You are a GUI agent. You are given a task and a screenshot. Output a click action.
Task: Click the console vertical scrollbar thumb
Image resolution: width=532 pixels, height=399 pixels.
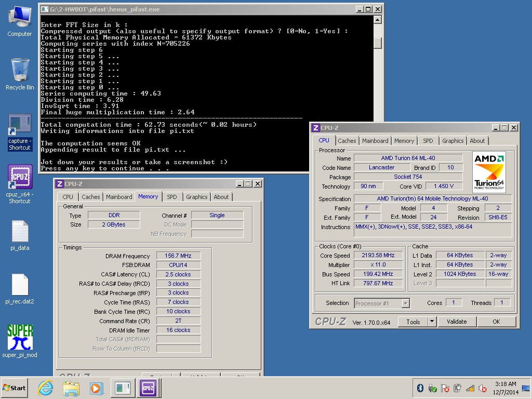point(378,43)
